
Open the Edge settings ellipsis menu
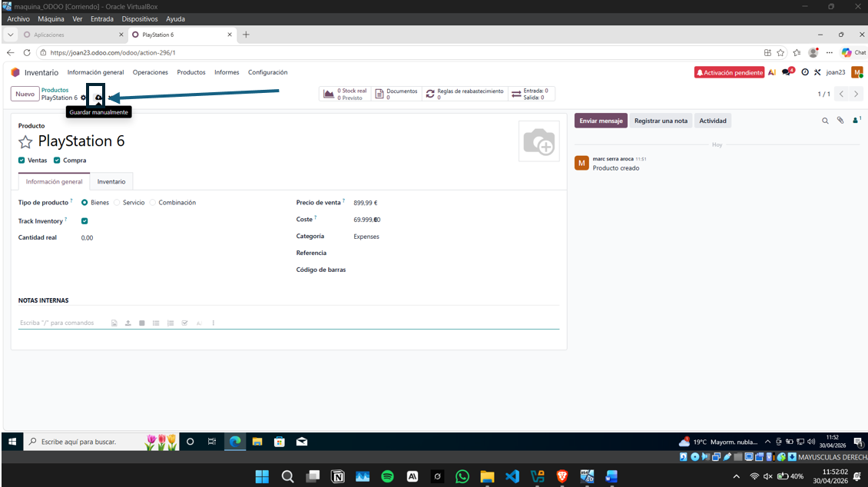click(830, 52)
